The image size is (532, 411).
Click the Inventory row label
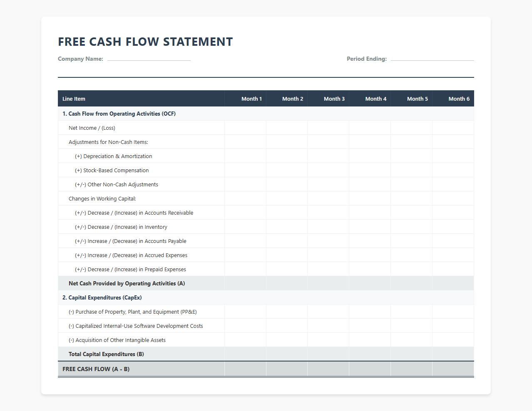point(121,227)
